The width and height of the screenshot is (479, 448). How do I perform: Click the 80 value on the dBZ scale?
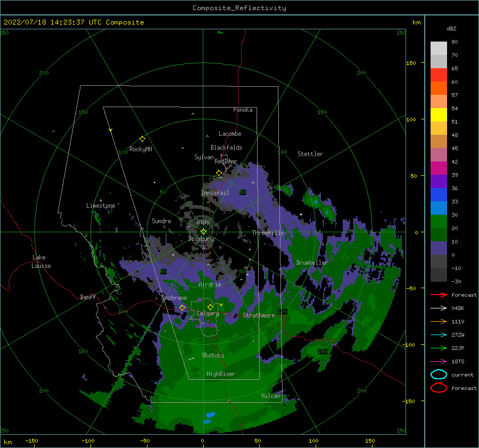tap(455, 42)
